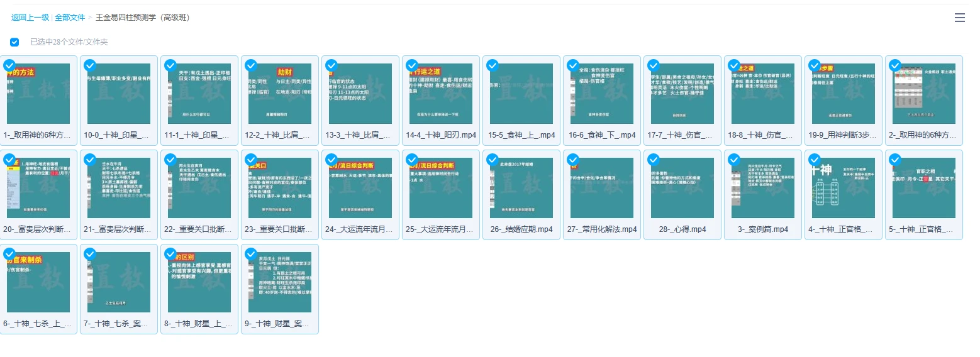
Task: Deselect the 11-1_十神_印星 video checkbox
Action: point(170,65)
